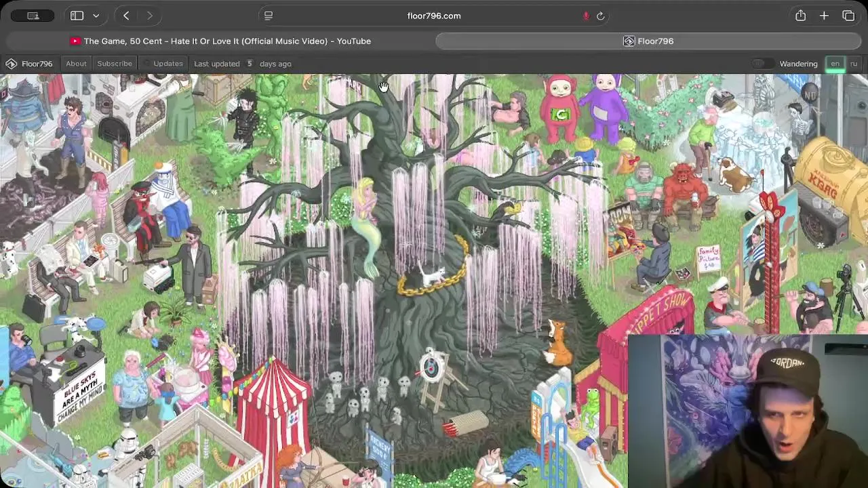
Task: Go forward to the next page
Action: pos(149,16)
